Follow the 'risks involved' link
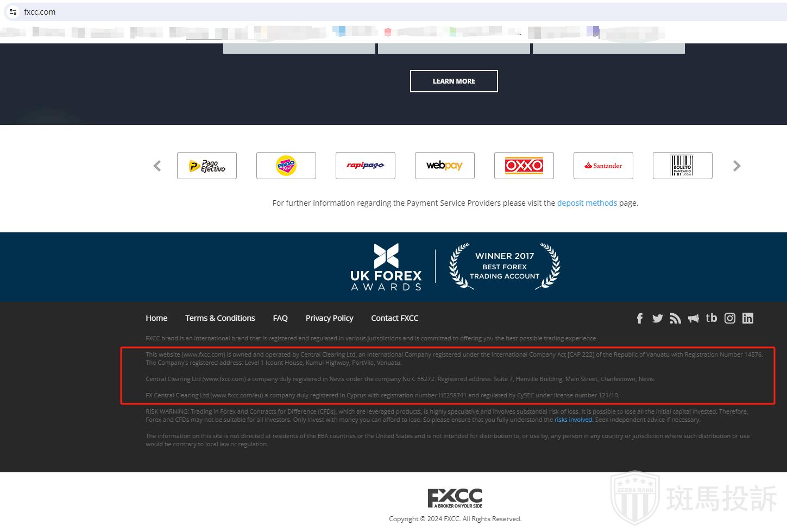787x532 pixels. coord(573,420)
